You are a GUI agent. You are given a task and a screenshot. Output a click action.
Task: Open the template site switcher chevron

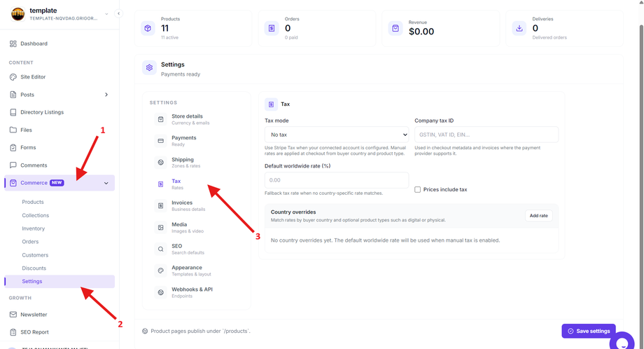pos(106,14)
